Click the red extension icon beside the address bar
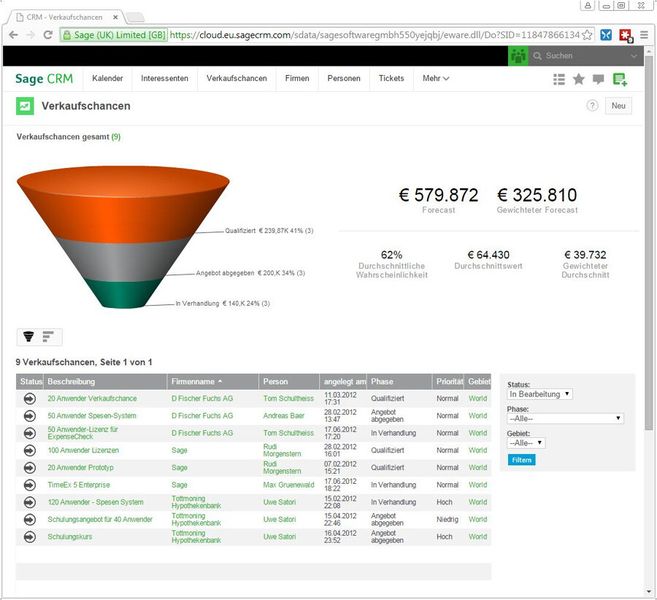The height and width of the screenshot is (600, 657). pyautogui.click(x=626, y=35)
